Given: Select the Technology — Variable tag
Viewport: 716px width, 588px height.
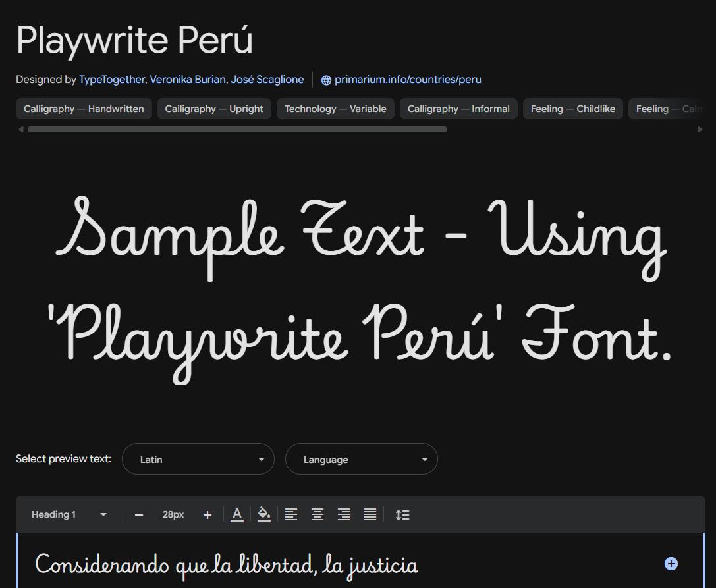Looking at the screenshot, I should click(335, 109).
